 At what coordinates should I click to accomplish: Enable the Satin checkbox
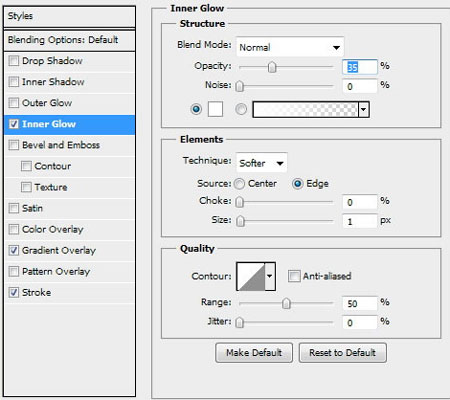[14, 209]
